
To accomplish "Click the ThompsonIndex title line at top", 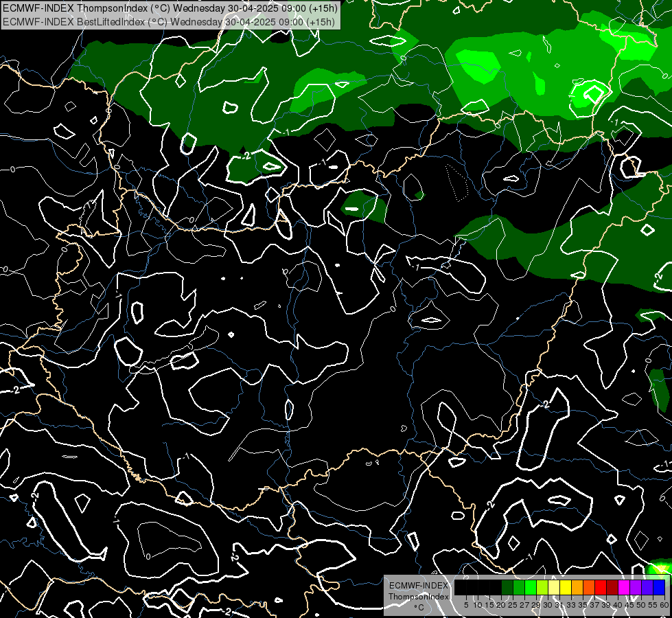I will tap(170, 8).
